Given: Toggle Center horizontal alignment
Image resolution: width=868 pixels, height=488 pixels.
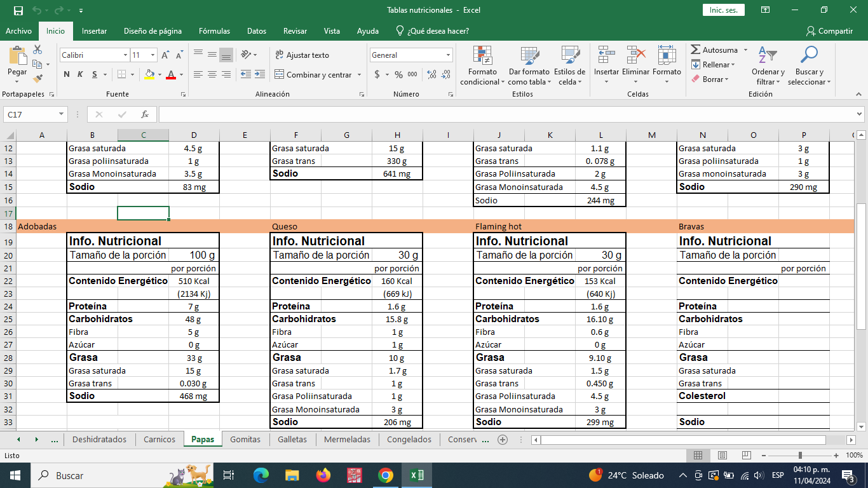Looking at the screenshot, I should (x=212, y=74).
